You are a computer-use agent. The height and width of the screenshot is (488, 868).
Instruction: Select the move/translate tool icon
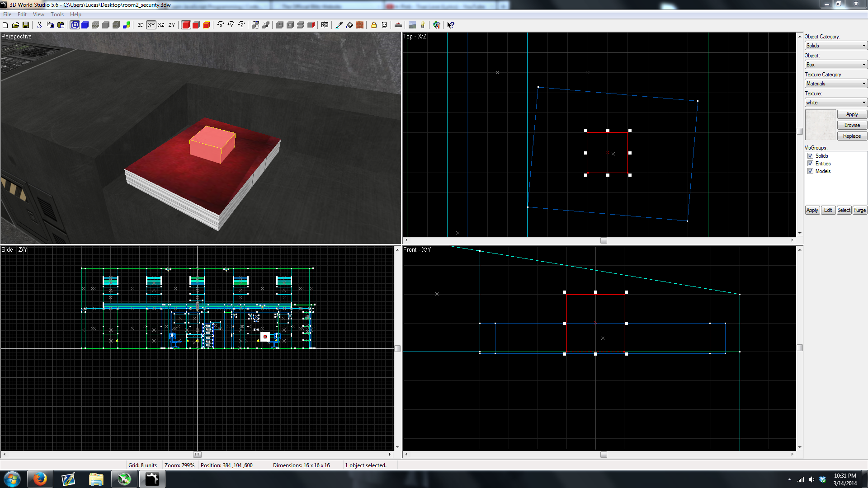(325, 24)
